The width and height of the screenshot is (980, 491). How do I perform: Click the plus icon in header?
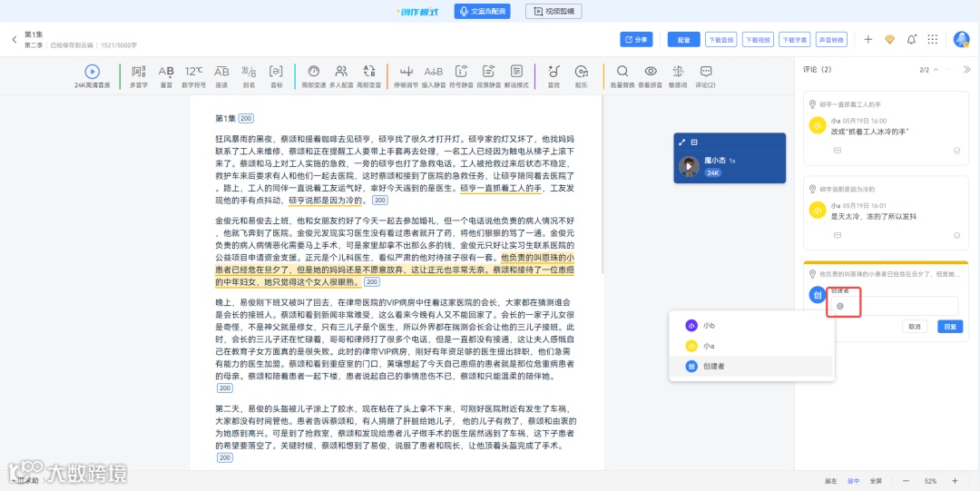[x=868, y=39]
